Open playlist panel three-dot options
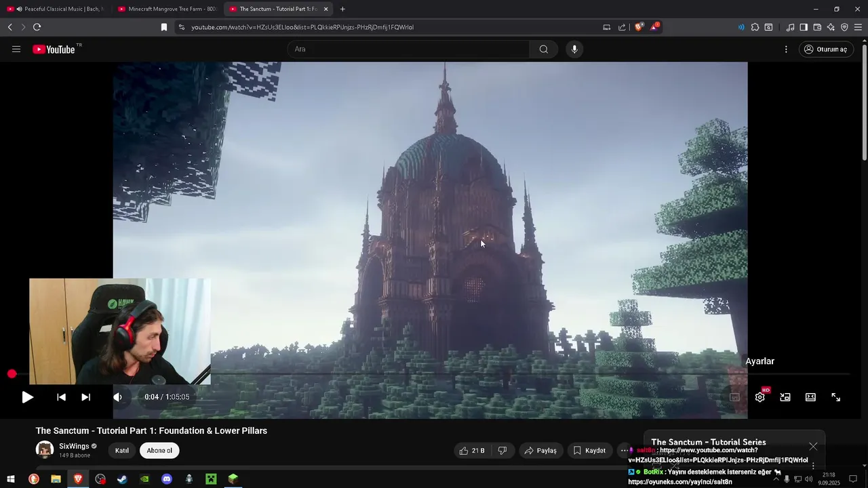Screen dimensions: 868x488 pos(813,466)
